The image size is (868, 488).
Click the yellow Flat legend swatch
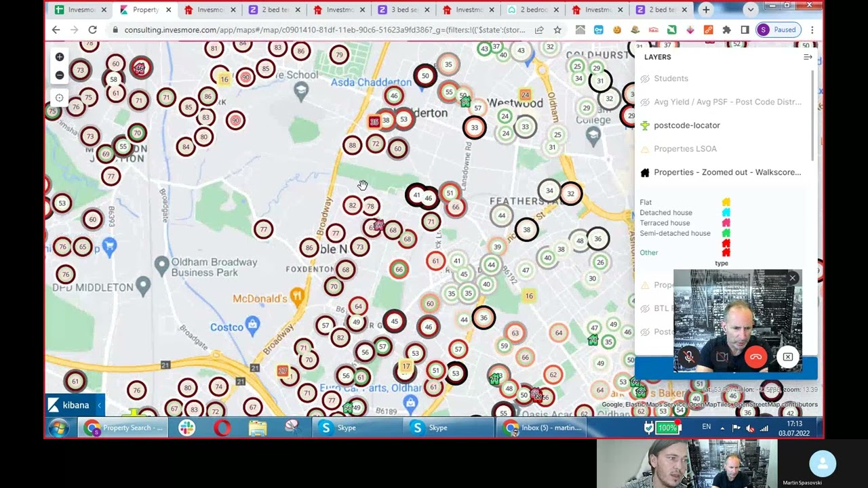coord(726,202)
